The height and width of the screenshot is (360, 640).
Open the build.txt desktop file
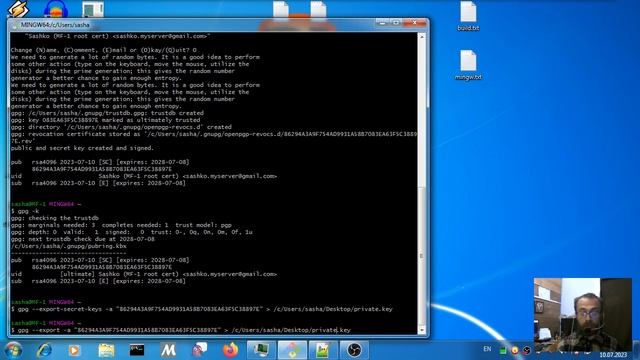coord(468,16)
